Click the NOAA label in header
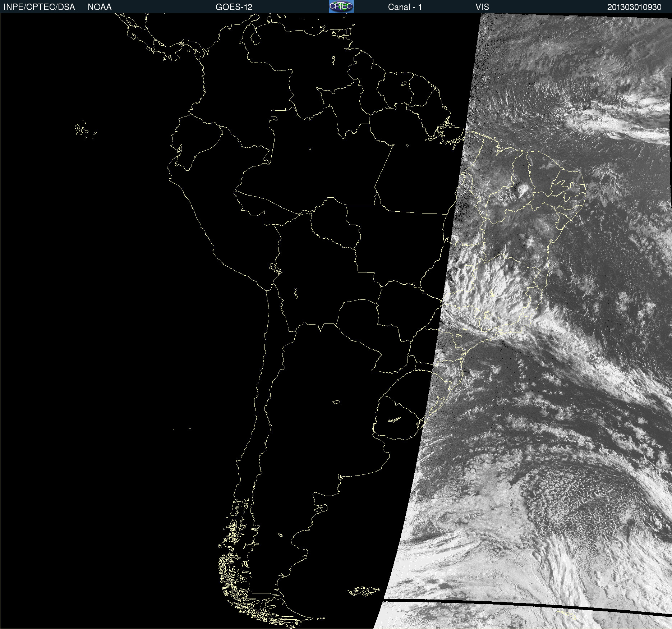 point(100,7)
